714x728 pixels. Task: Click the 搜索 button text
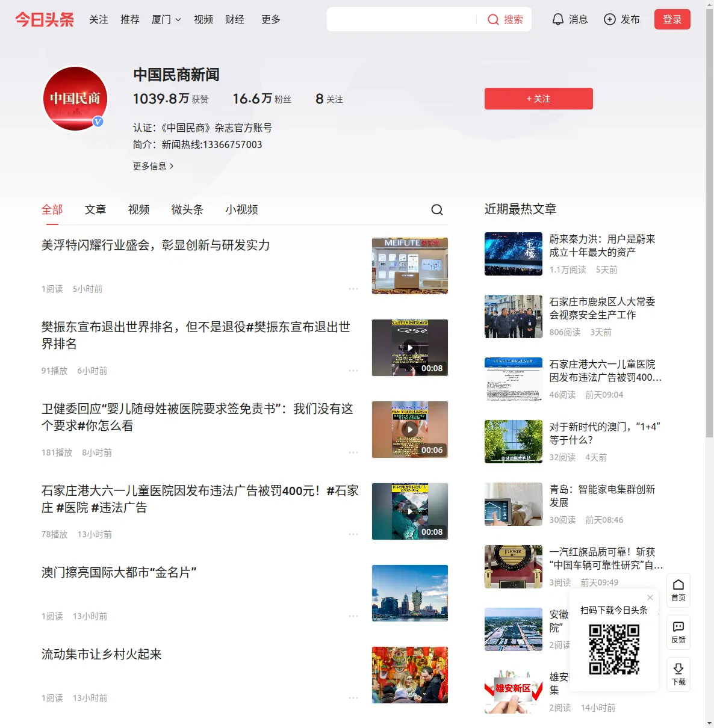514,20
